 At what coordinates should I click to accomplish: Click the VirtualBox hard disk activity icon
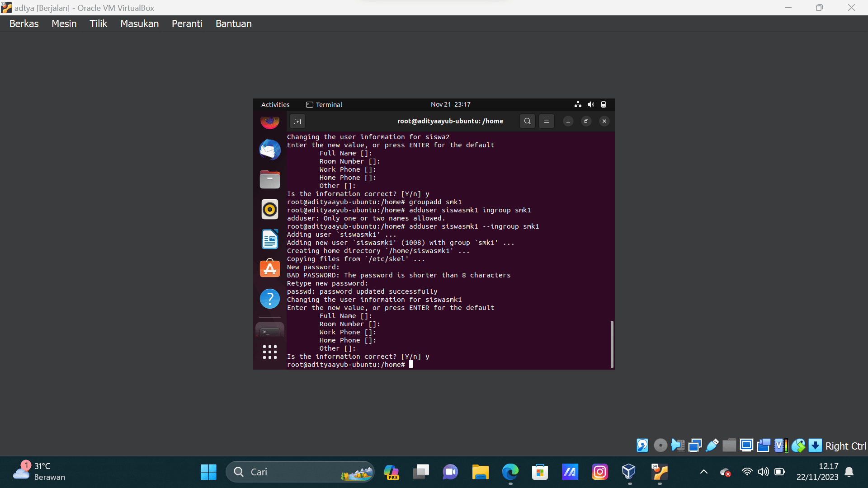[x=642, y=446]
